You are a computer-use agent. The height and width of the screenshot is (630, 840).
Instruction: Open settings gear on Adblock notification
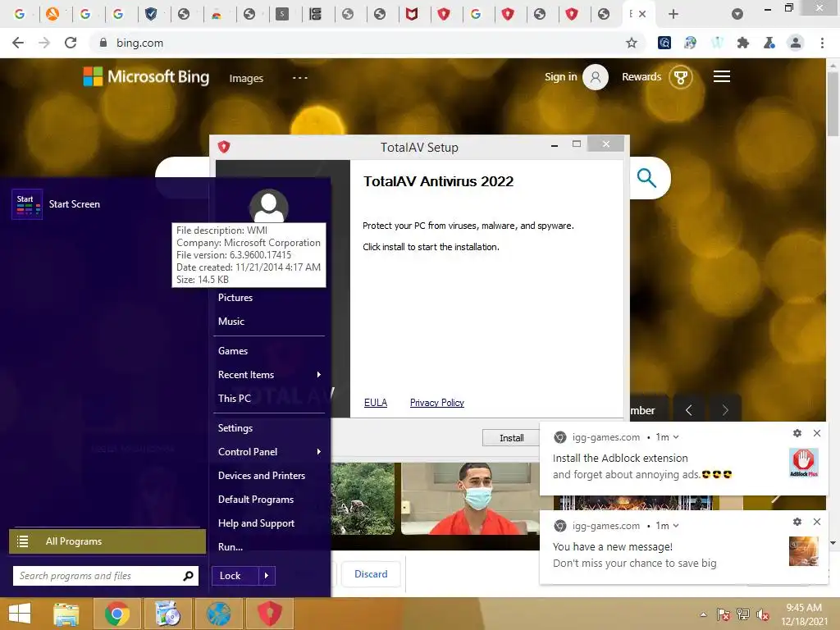(797, 433)
